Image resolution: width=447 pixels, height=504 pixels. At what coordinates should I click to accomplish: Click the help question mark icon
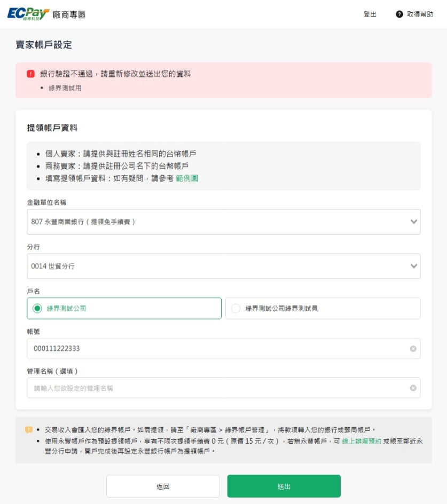point(399,14)
